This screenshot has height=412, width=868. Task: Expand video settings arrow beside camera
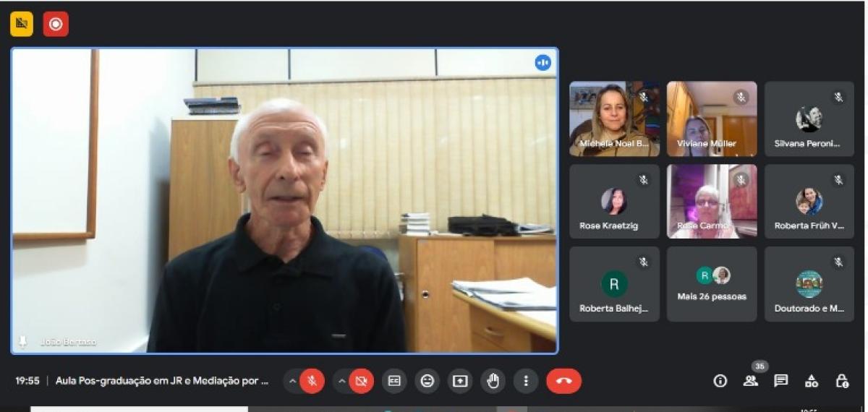[x=342, y=381]
